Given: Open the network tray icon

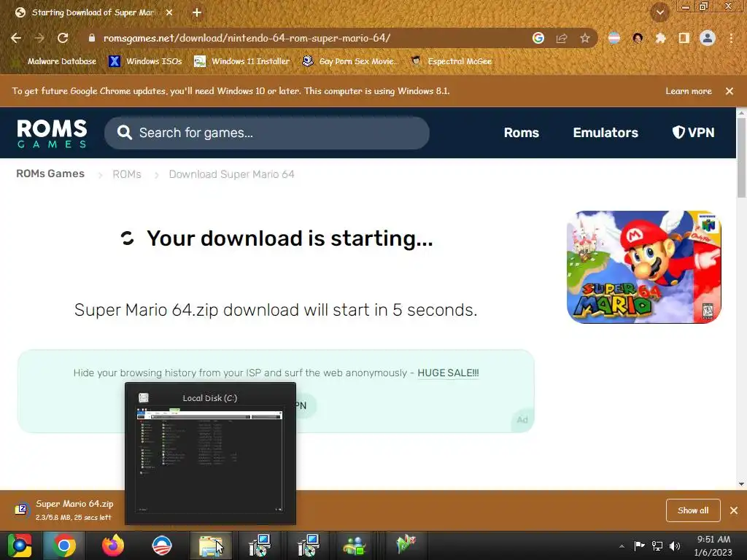Looking at the screenshot, I should tap(657, 546).
